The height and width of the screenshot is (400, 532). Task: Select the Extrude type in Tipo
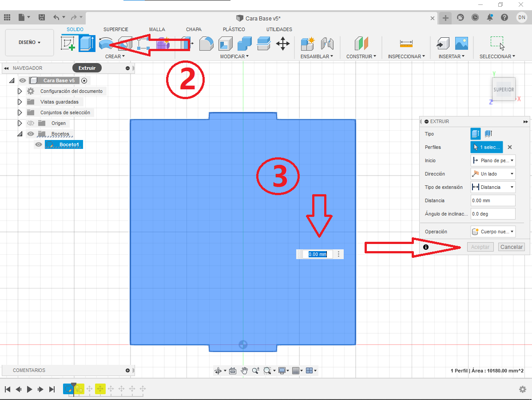point(476,134)
